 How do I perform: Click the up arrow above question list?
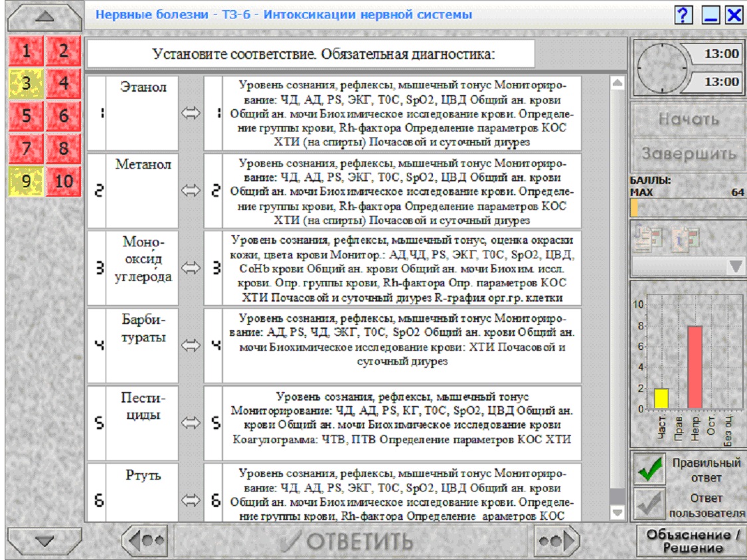point(44,17)
